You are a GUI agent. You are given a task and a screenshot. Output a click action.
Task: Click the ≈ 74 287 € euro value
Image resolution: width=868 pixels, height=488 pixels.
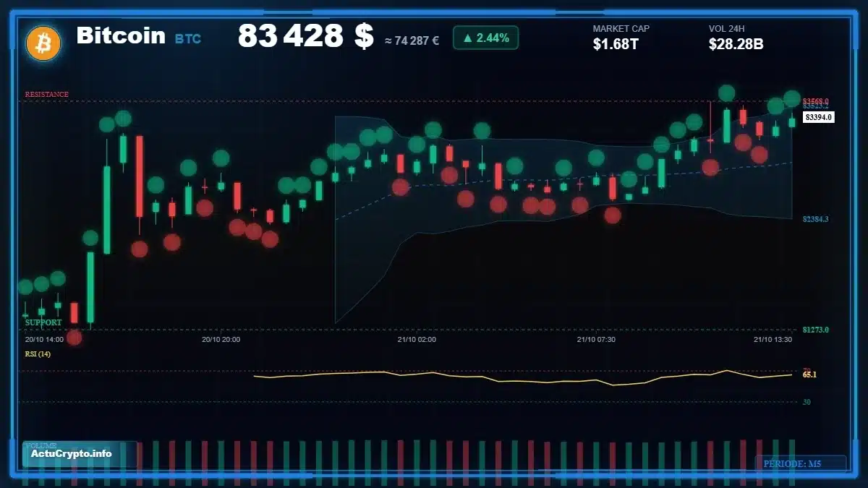point(412,40)
